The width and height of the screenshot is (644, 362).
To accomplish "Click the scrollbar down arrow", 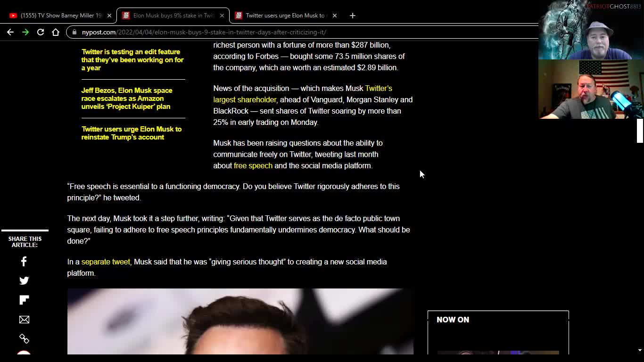I will coord(640,350).
